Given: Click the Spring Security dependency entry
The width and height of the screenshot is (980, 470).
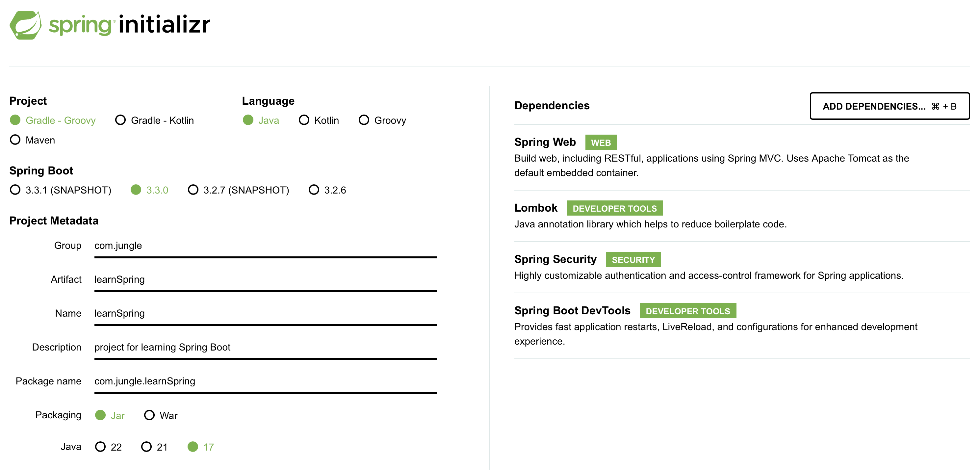Looking at the screenshot, I should click(555, 260).
